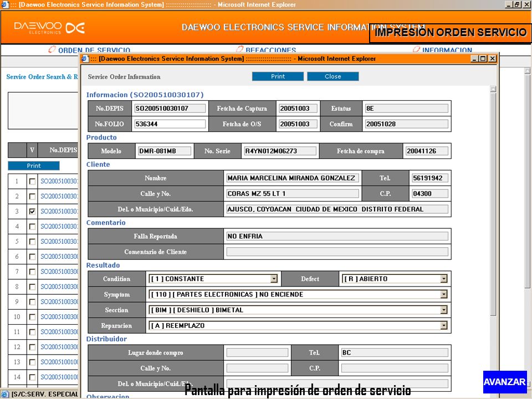Check the checkbox in row 9

[x=32, y=302]
